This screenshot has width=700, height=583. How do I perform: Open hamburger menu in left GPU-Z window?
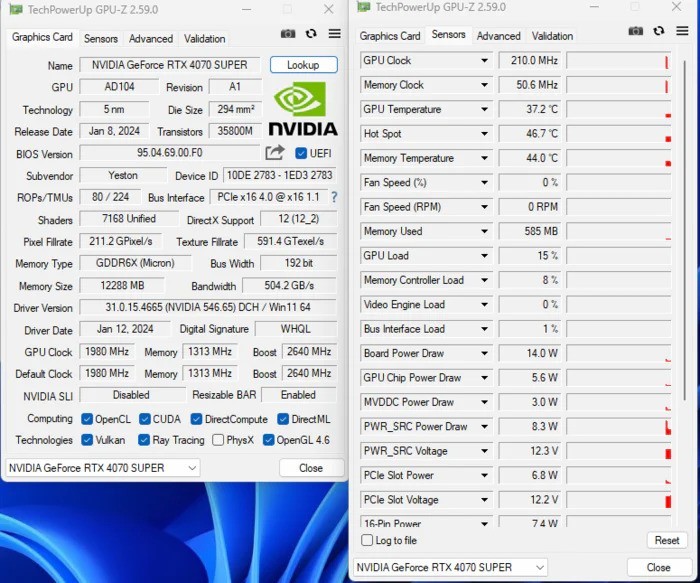click(335, 33)
